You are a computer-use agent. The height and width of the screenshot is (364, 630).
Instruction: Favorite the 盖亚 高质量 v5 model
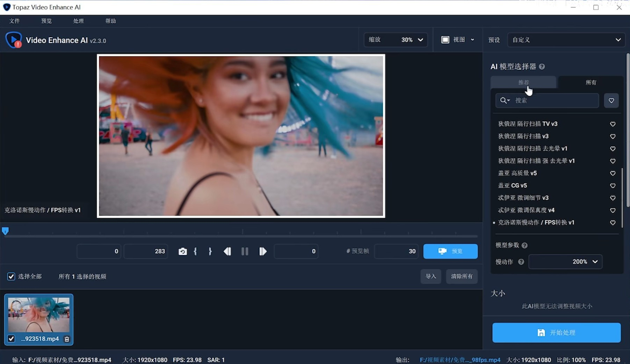(x=613, y=173)
